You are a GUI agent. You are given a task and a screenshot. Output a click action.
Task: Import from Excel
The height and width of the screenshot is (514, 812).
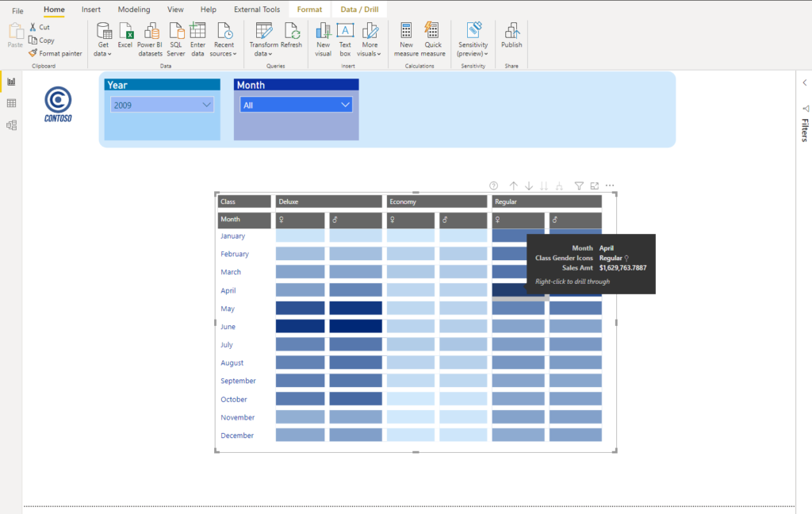(x=125, y=35)
